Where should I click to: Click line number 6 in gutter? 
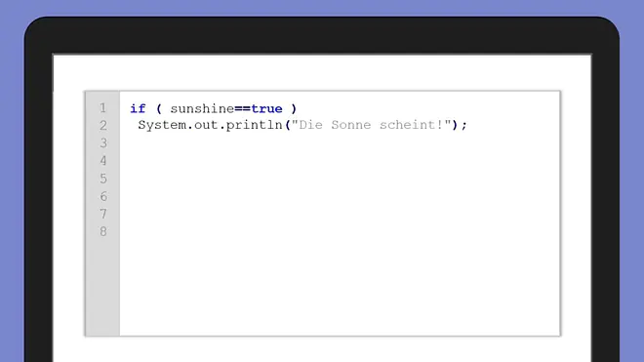coord(103,196)
